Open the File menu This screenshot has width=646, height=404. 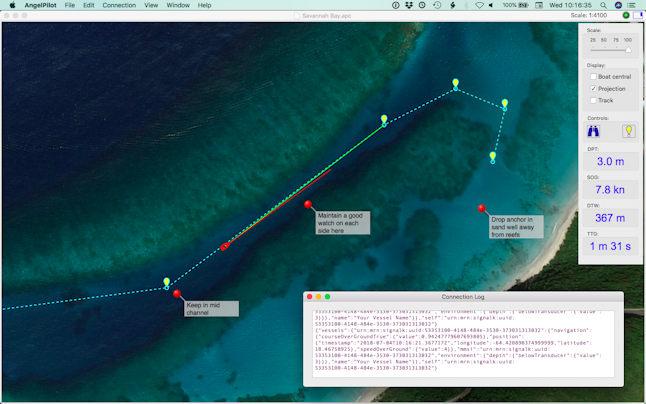click(x=70, y=5)
